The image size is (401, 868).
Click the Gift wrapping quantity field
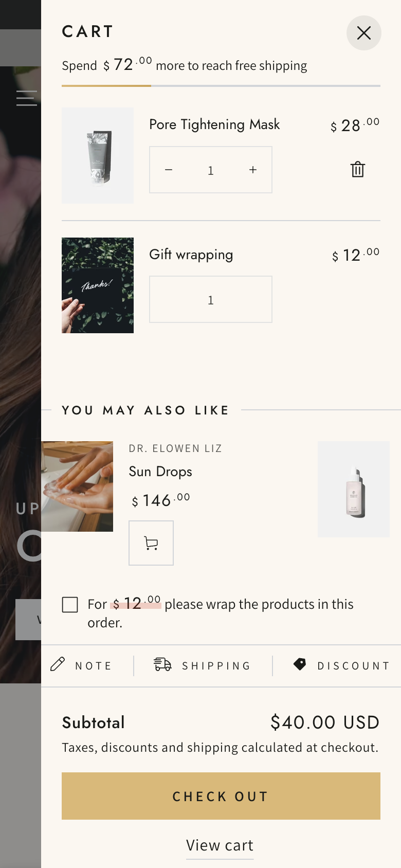click(211, 299)
